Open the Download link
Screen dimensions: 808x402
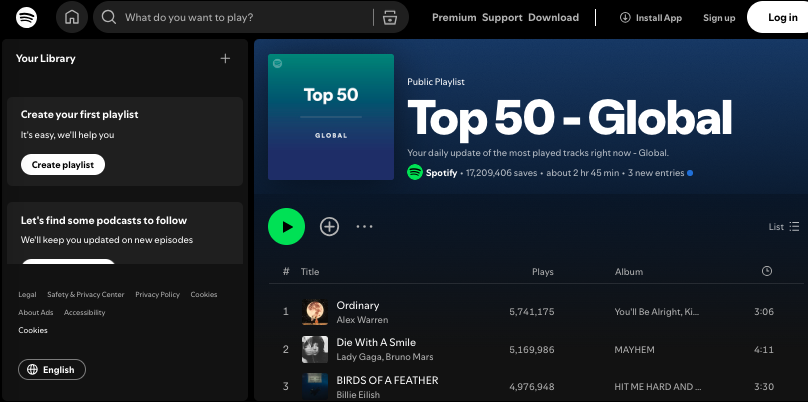coord(553,18)
